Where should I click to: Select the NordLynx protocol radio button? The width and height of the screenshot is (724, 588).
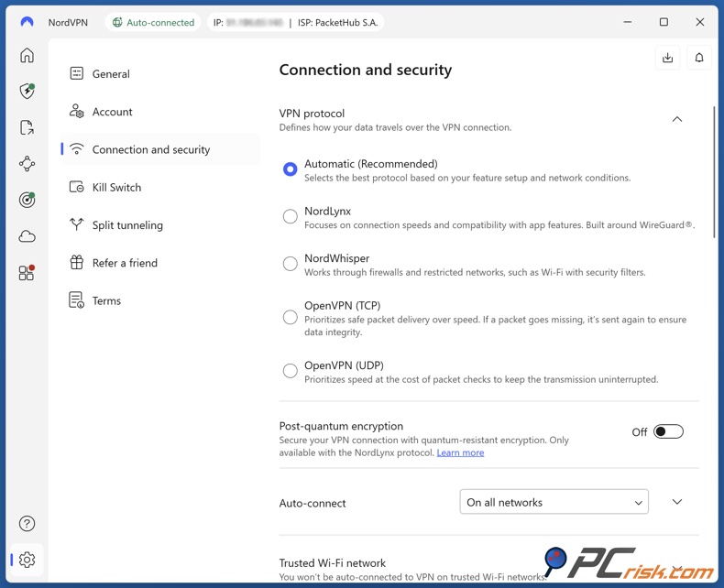290,217
